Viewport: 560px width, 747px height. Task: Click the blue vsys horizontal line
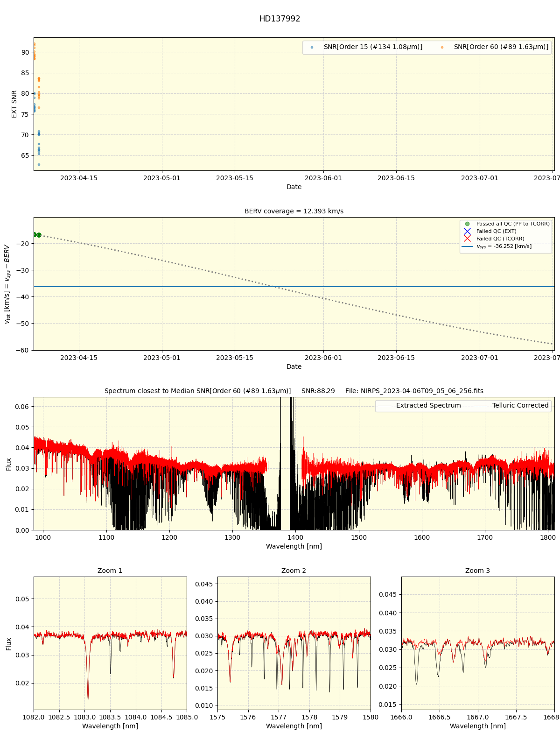click(x=294, y=287)
